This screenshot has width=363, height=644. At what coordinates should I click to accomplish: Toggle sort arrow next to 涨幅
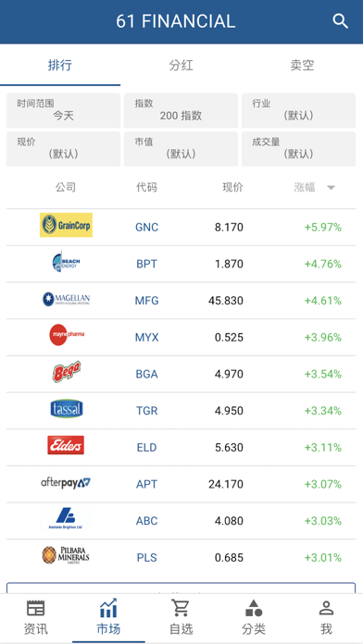tap(331, 188)
